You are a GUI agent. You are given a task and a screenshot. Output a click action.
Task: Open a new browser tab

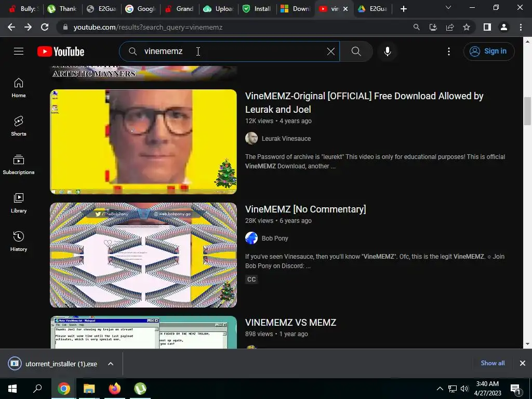tap(403, 9)
